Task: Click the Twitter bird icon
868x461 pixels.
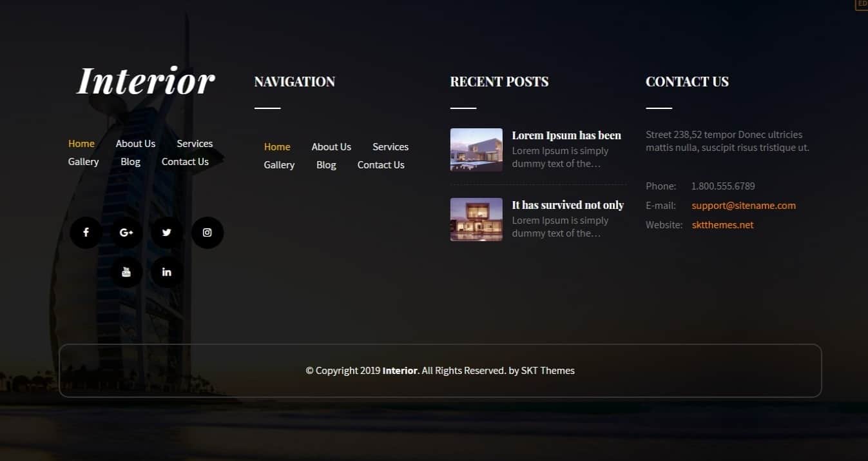Action: (x=167, y=233)
